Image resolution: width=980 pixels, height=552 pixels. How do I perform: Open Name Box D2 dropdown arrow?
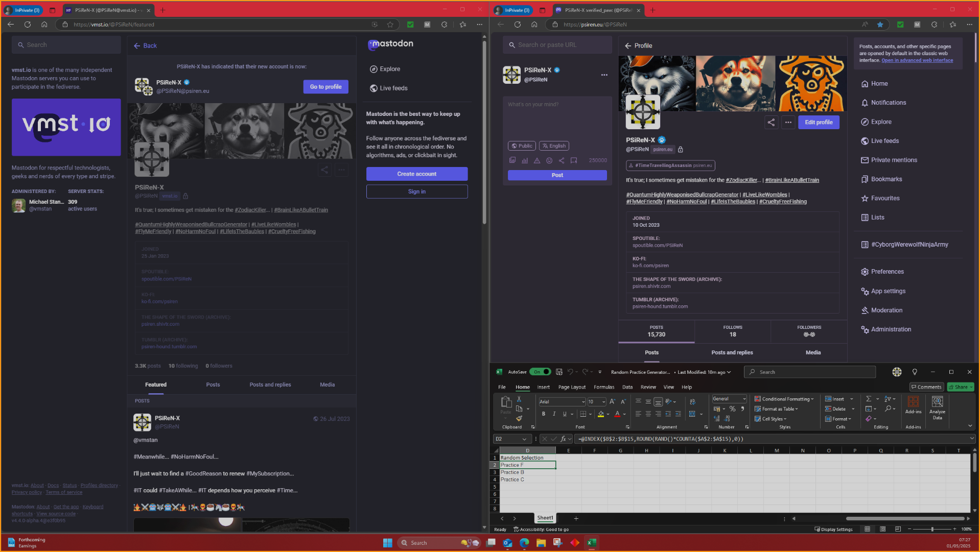coord(524,439)
